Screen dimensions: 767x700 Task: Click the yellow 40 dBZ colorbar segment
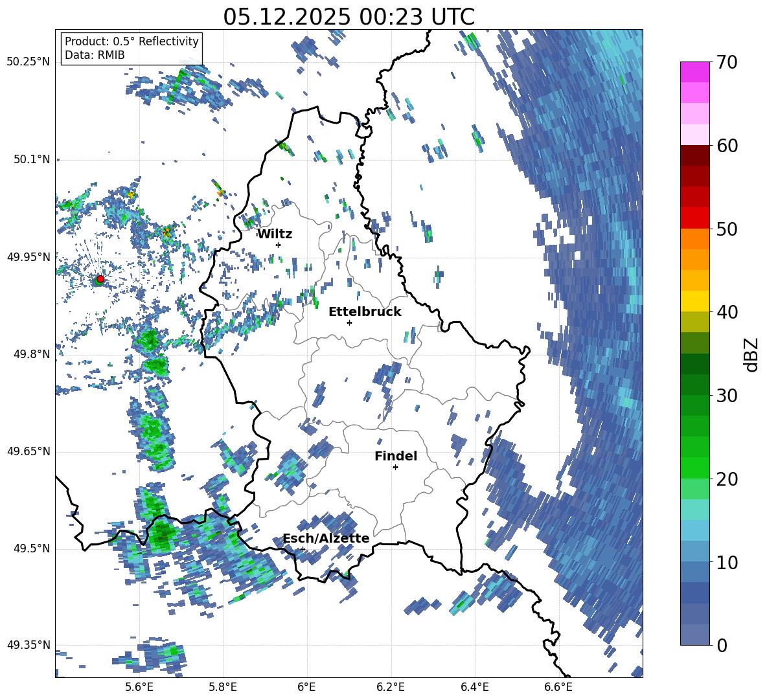pyautogui.click(x=694, y=301)
